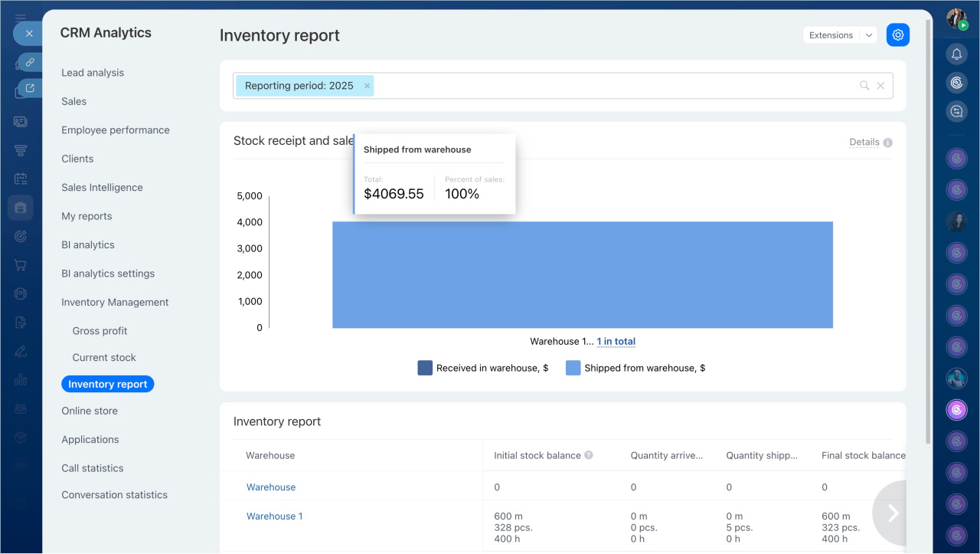Remove the Reporting period 2025 filter tag
This screenshot has height=554, width=980.
[x=367, y=86]
